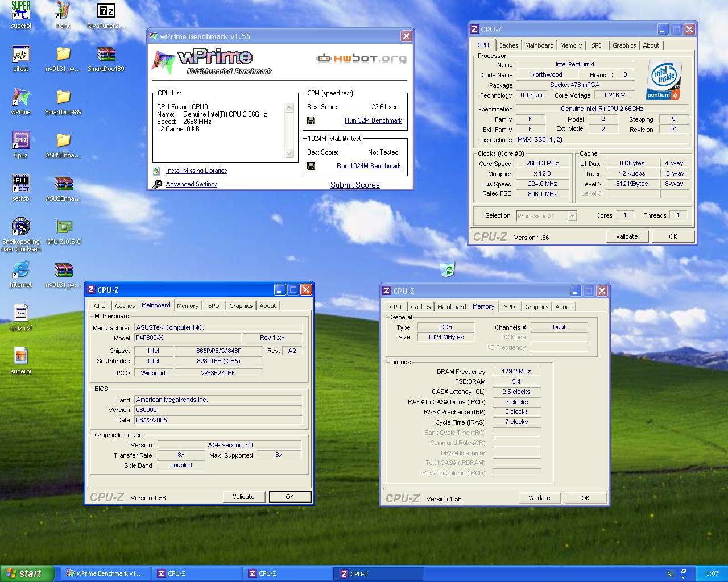Switch to CPU tab in the Mainboard CPU-Z window
The width and height of the screenshot is (728, 582).
(100, 306)
